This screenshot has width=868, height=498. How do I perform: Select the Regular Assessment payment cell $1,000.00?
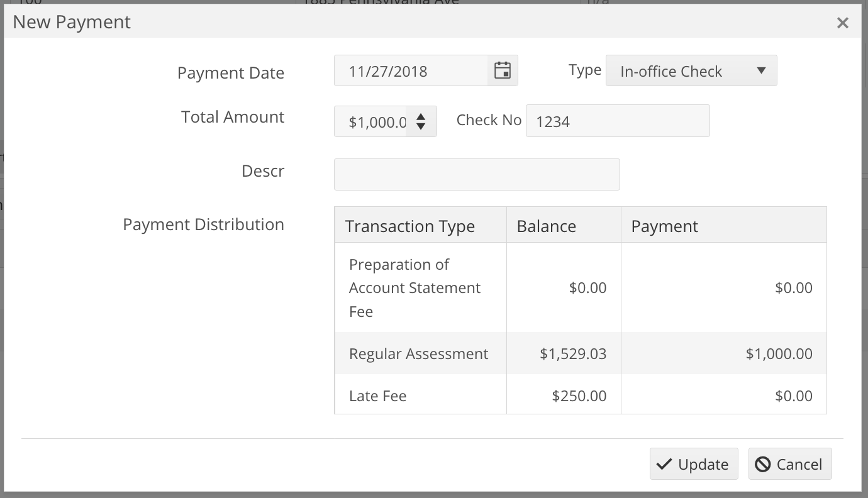pyautogui.click(x=779, y=354)
